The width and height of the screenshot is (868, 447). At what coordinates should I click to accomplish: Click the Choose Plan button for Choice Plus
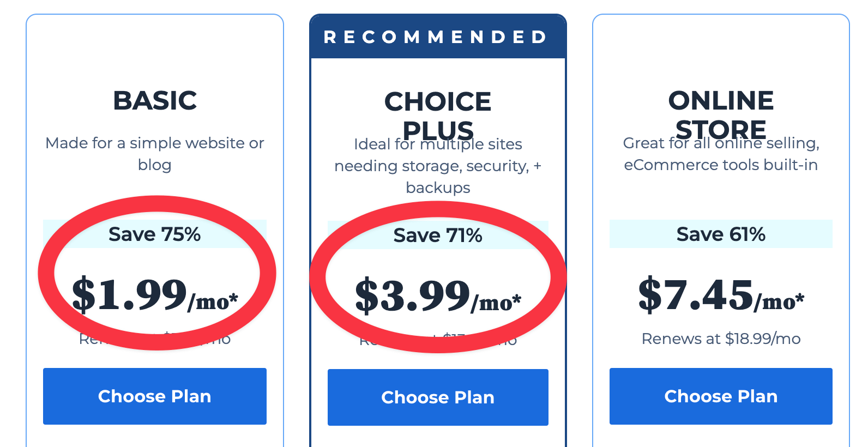point(437,397)
